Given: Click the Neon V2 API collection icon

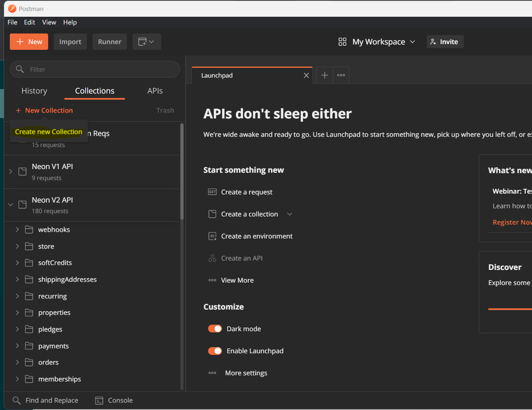Looking at the screenshot, I should coord(23,205).
